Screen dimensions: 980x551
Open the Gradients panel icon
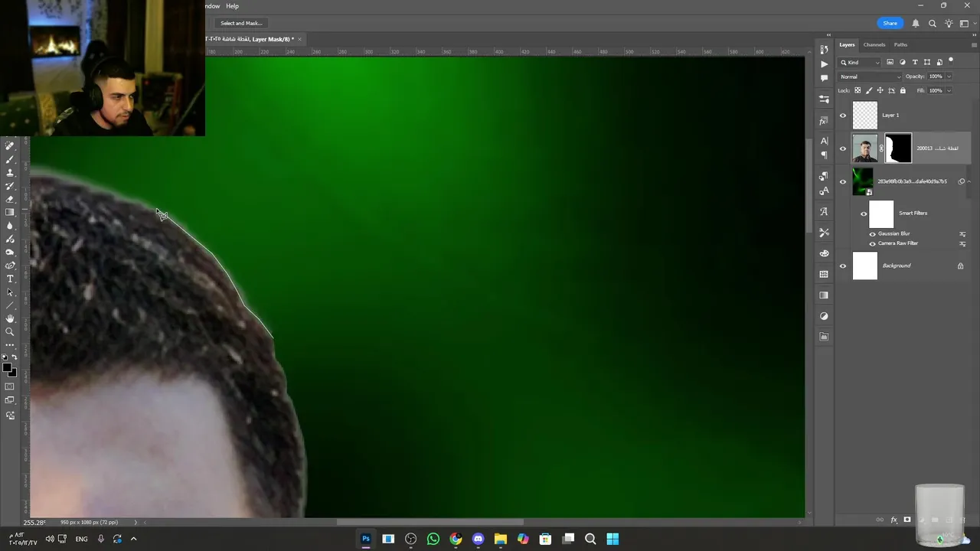pos(824,295)
